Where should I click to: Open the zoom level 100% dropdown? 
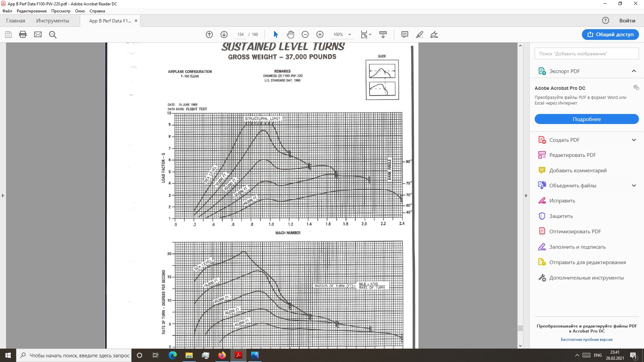tap(342, 35)
